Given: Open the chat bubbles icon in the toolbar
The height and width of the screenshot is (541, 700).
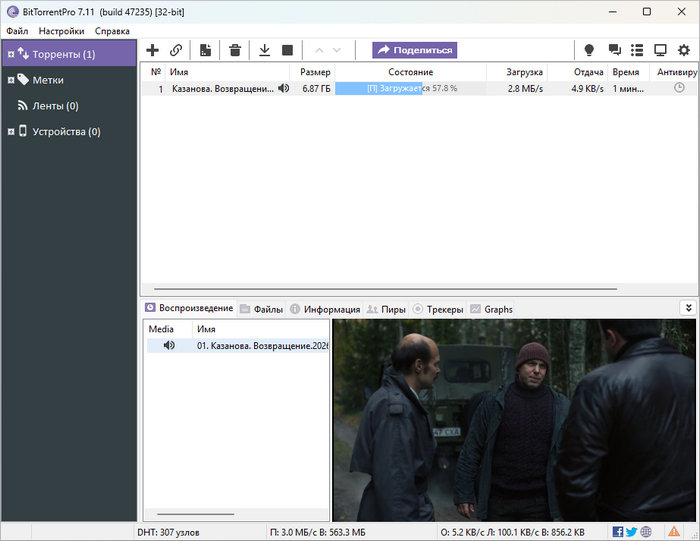Looking at the screenshot, I should [x=614, y=50].
